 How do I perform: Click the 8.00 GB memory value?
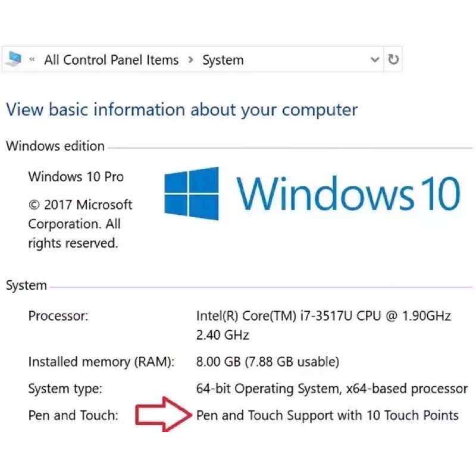click(x=267, y=362)
